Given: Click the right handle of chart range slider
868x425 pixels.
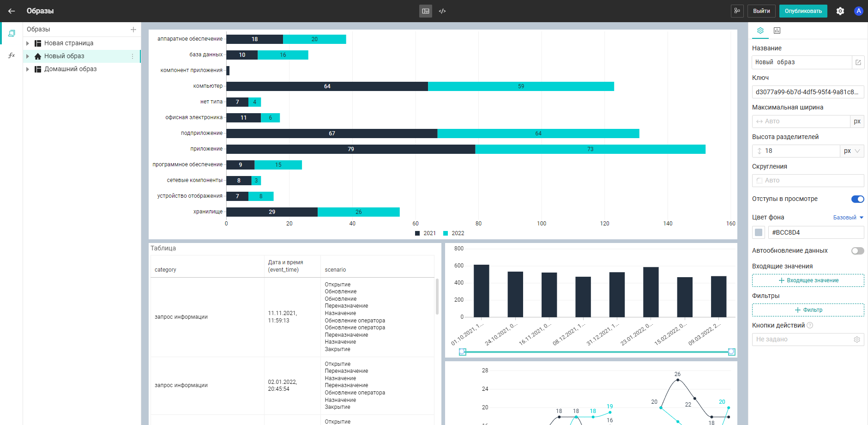Looking at the screenshot, I should pos(731,352).
